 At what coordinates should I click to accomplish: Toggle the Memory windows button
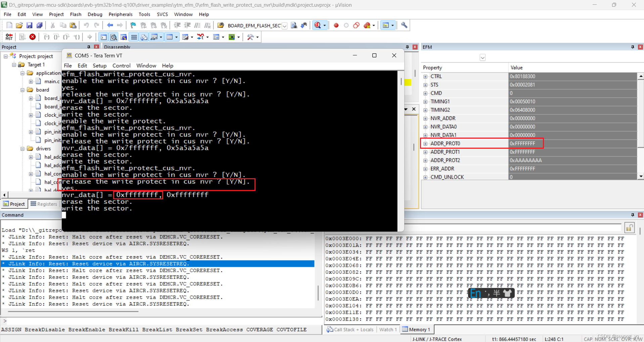coord(170,37)
